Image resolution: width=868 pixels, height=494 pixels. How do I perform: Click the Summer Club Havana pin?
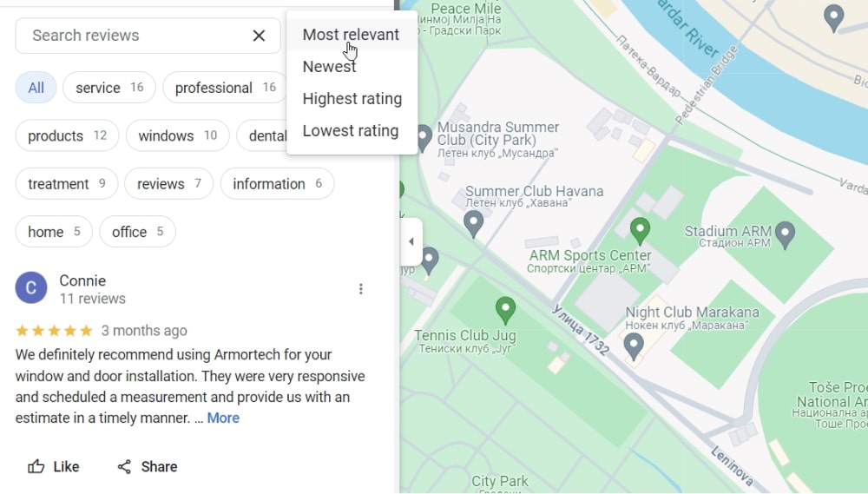(473, 223)
